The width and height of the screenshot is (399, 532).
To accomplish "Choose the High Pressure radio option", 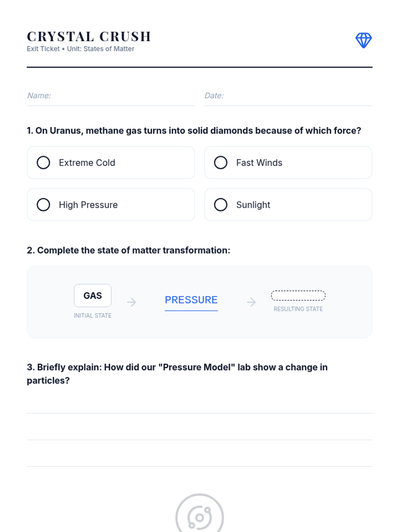I will (x=111, y=205).
